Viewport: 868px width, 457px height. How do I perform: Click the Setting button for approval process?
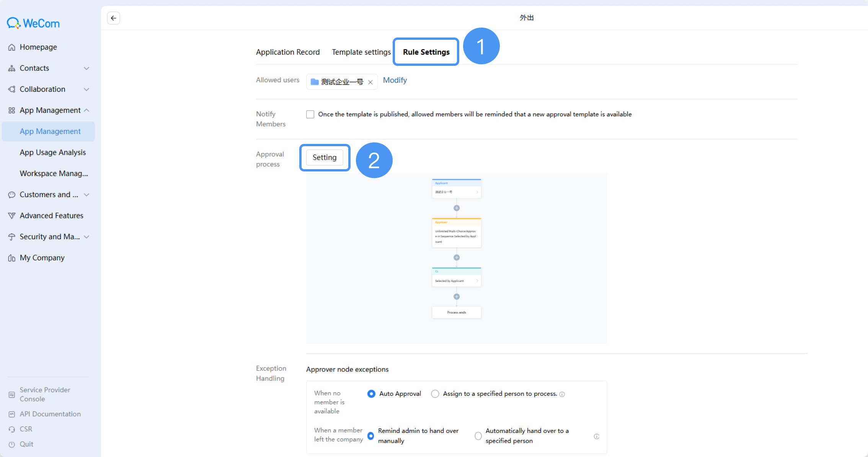coord(325,157)
